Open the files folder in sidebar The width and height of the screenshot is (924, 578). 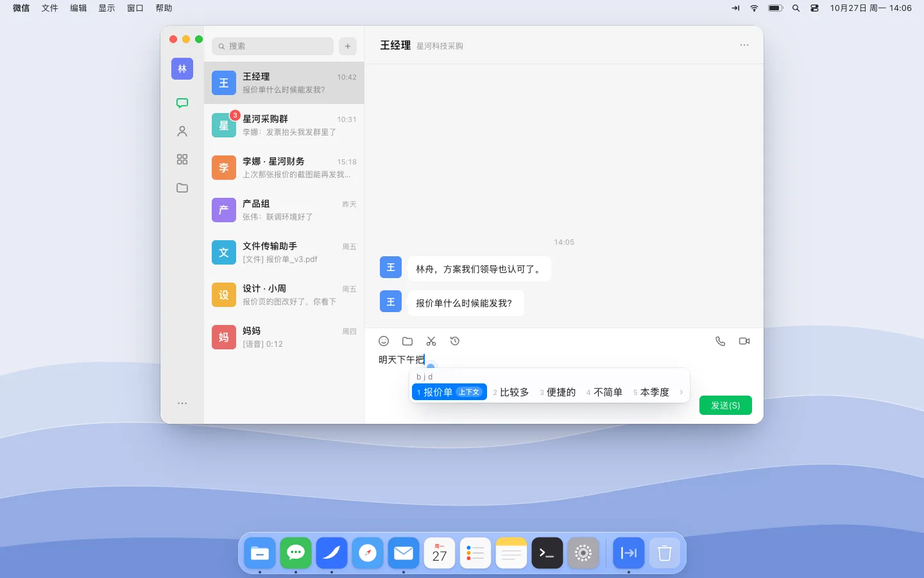tap(182, 188)
